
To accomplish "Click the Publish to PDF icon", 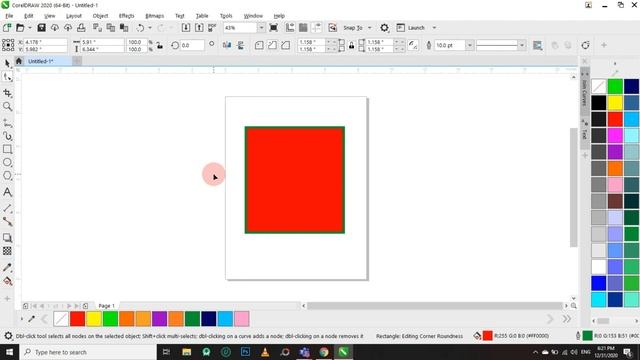I will 212,28.
